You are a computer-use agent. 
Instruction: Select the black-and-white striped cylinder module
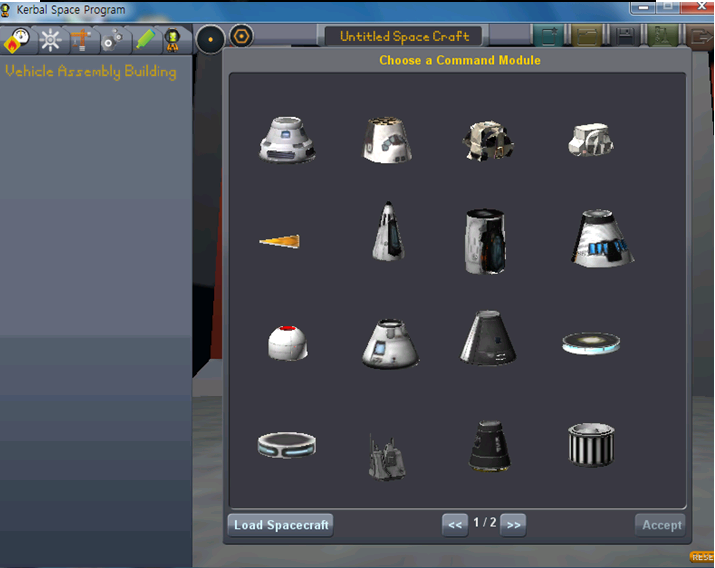[x=591, y=444]
